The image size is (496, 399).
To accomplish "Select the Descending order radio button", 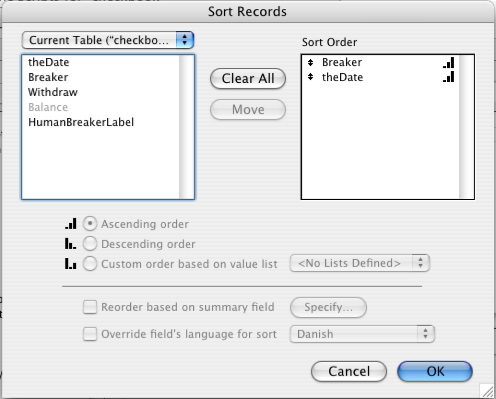I will (x=90, y=244).
